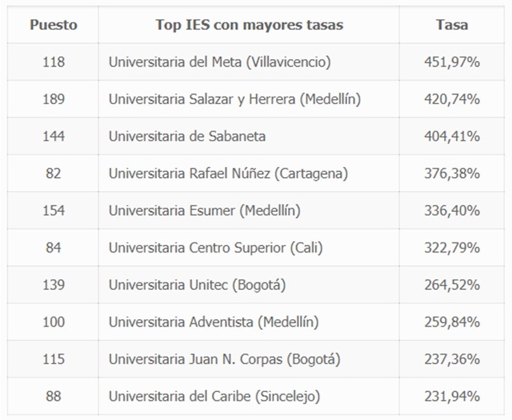Click rank number 100 cell
The width and height of the screenshot is (512, 420).
click(53, 322)
